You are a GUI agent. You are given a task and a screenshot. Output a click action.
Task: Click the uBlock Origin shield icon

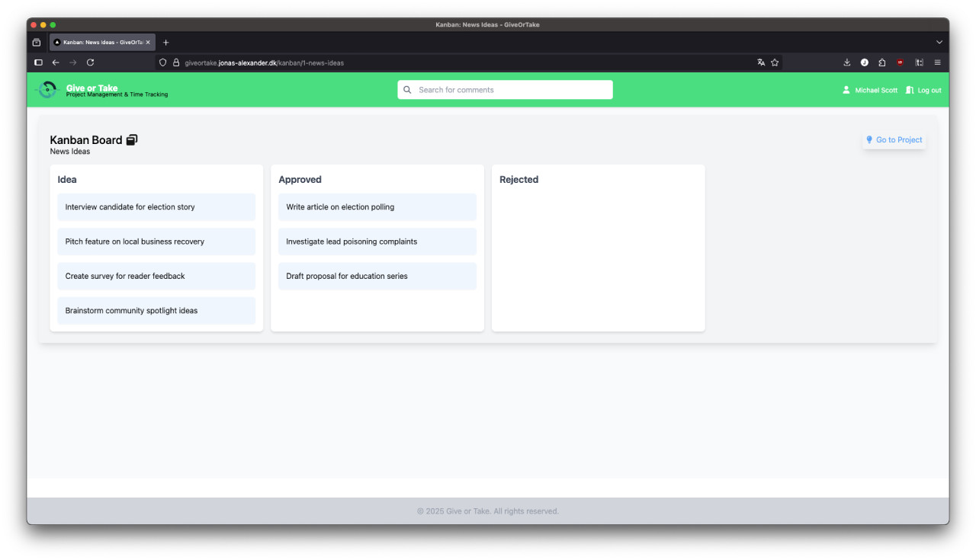point(900,62)
